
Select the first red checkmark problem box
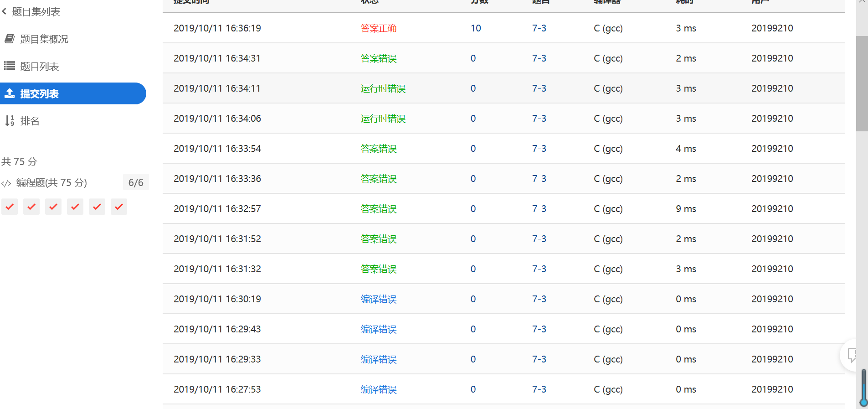pyautogui.click(x=10, y=207)
